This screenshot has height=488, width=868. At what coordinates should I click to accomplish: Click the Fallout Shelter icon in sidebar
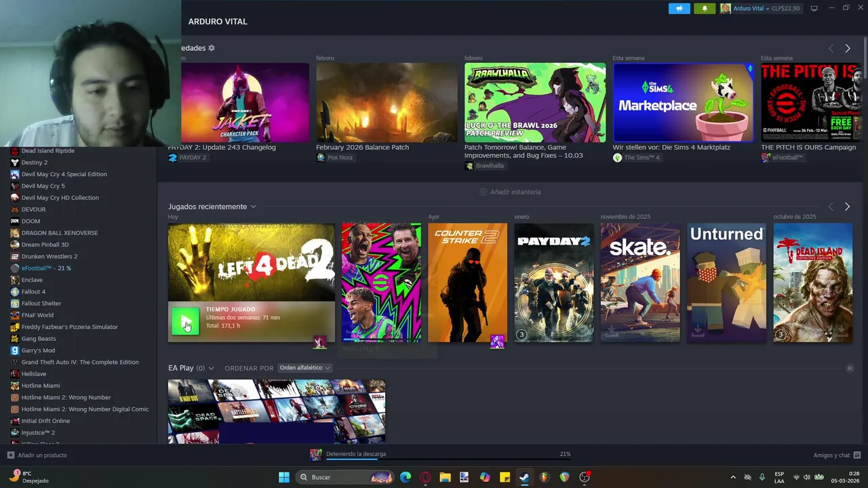click(15, 304)
